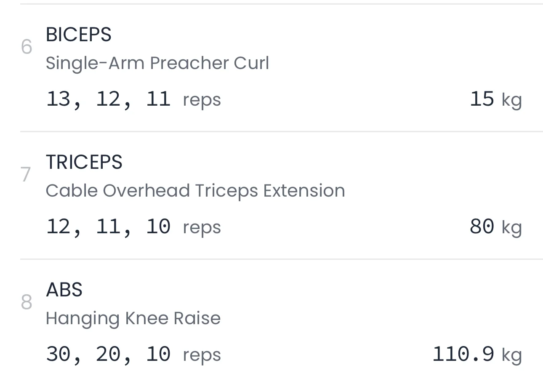This screenshot has width=543, height=392.
Task: Click the ABS muscle group heading
Action: point(64,290)
